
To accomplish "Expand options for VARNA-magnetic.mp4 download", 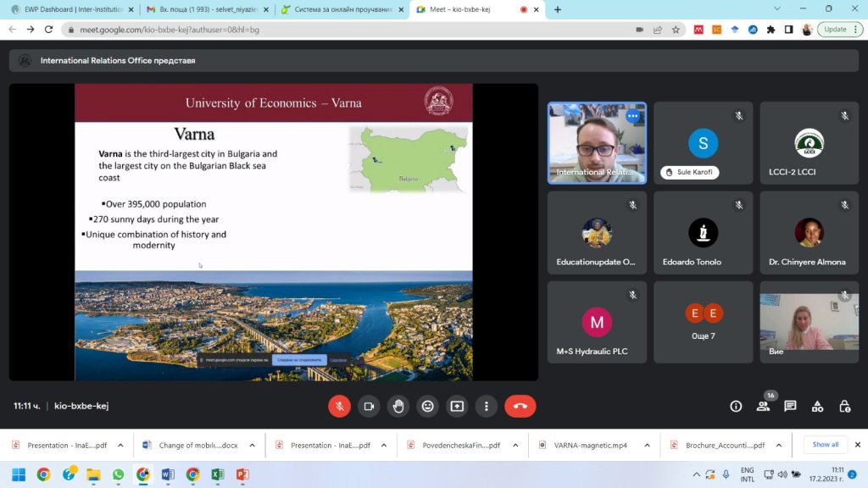I will click(647, 445).
